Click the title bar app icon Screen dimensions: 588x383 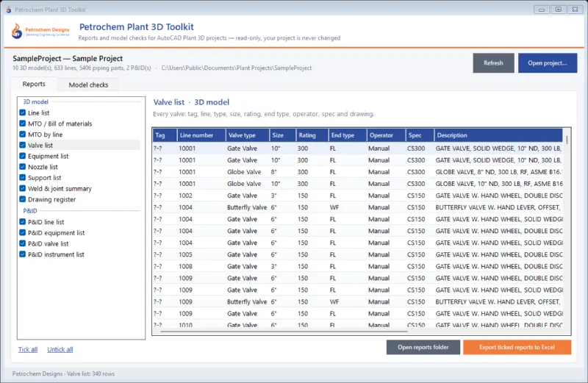[x=8, y=10]
